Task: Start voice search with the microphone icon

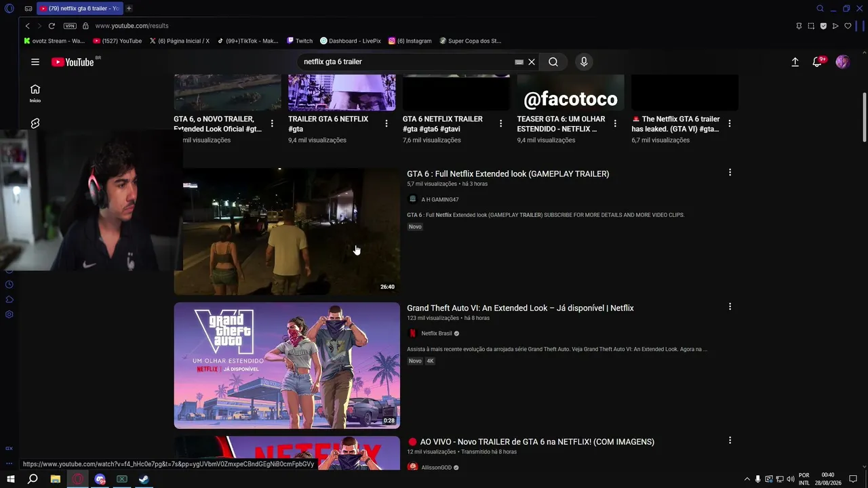Action: pos(584,62)
